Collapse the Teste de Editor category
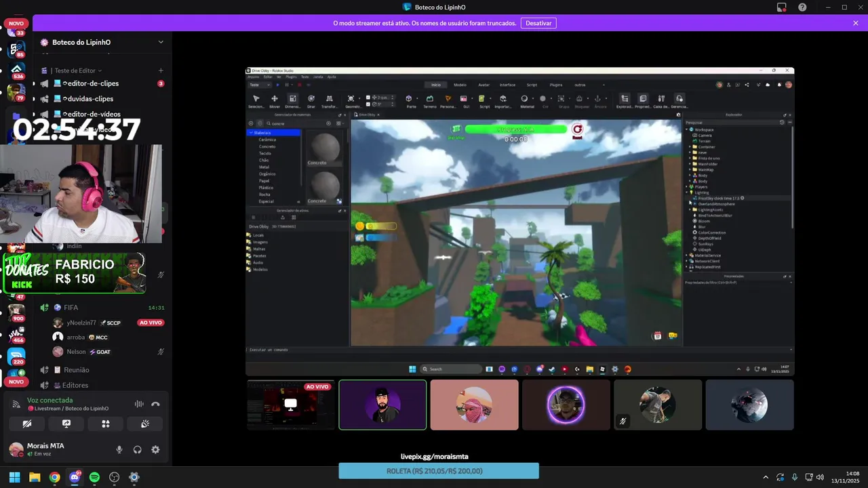The height and width of the screenshot is (488, 868). (77, 70)
